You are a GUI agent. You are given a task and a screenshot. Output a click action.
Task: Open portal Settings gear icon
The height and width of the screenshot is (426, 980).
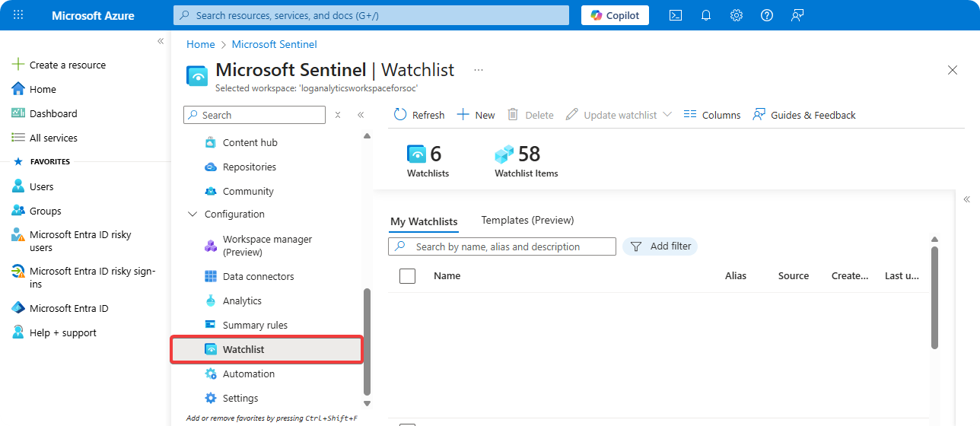737,15
